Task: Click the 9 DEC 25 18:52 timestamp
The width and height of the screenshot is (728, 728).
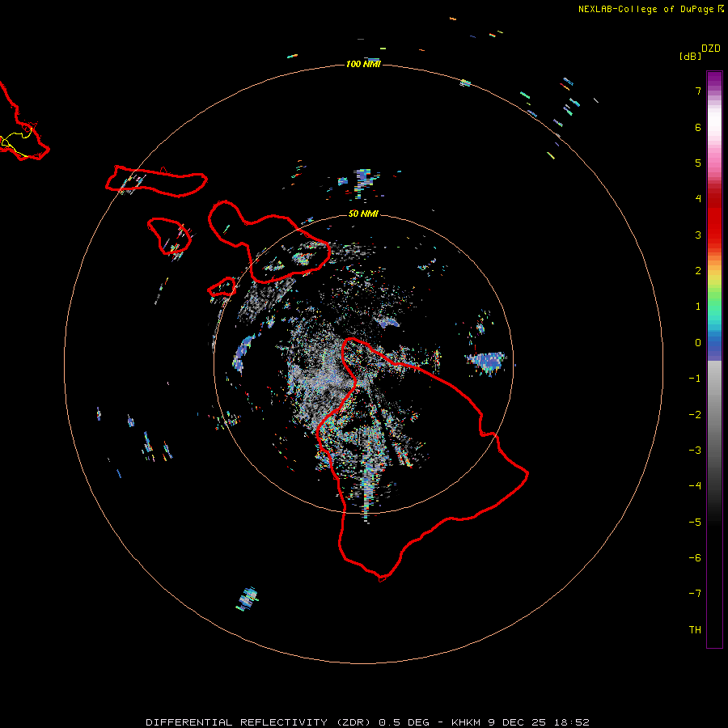Action: (539, 722)
